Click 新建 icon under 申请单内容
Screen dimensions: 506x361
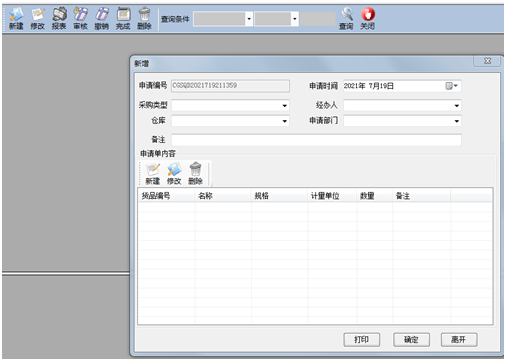(x=153, y=173)
